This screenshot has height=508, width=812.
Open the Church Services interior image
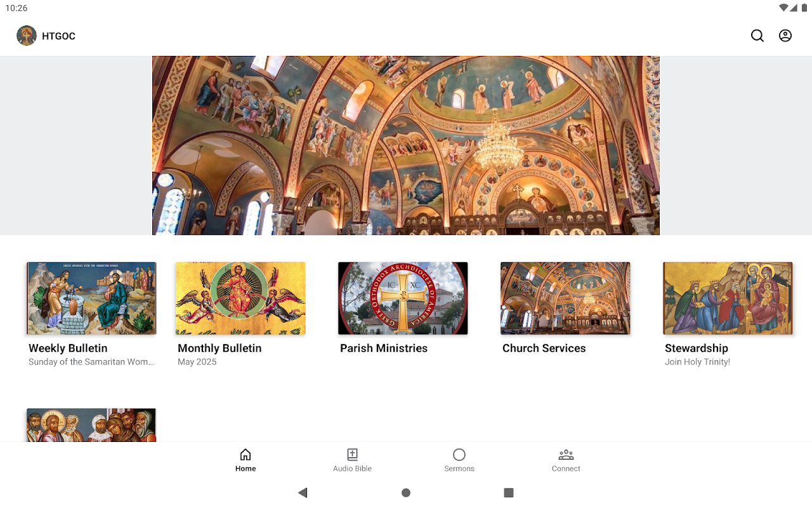[x=565, y=298]
